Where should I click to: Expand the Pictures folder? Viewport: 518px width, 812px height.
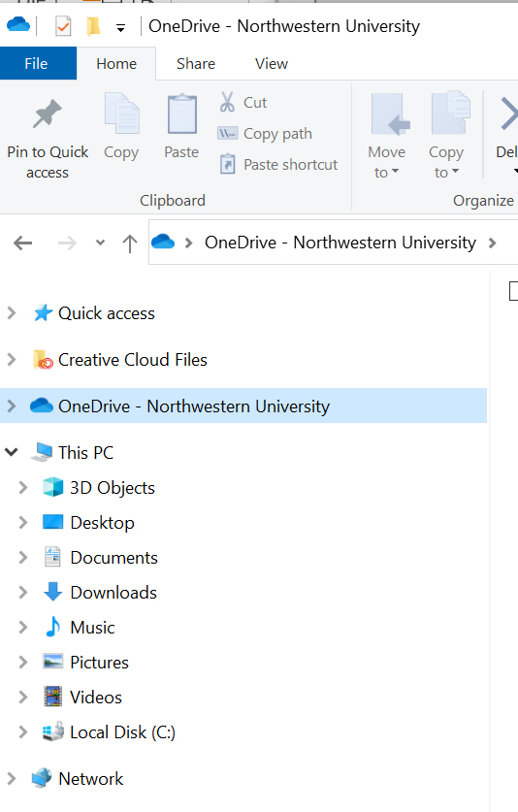tap(22, 662)
